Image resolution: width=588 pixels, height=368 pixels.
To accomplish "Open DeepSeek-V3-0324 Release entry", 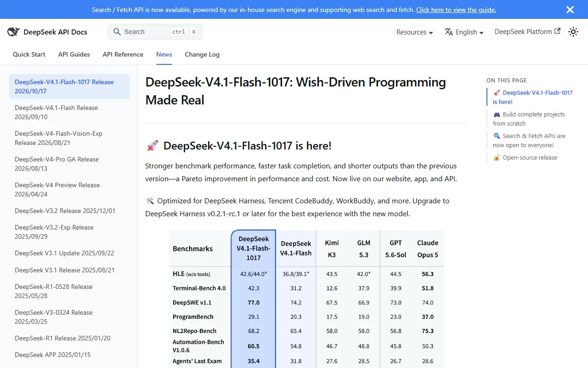I will coord(69,317).
